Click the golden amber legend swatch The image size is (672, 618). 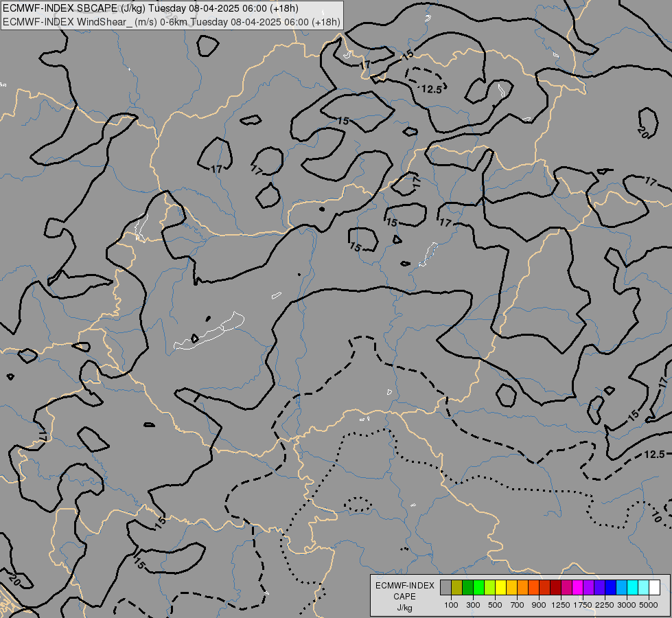[511, 587]
